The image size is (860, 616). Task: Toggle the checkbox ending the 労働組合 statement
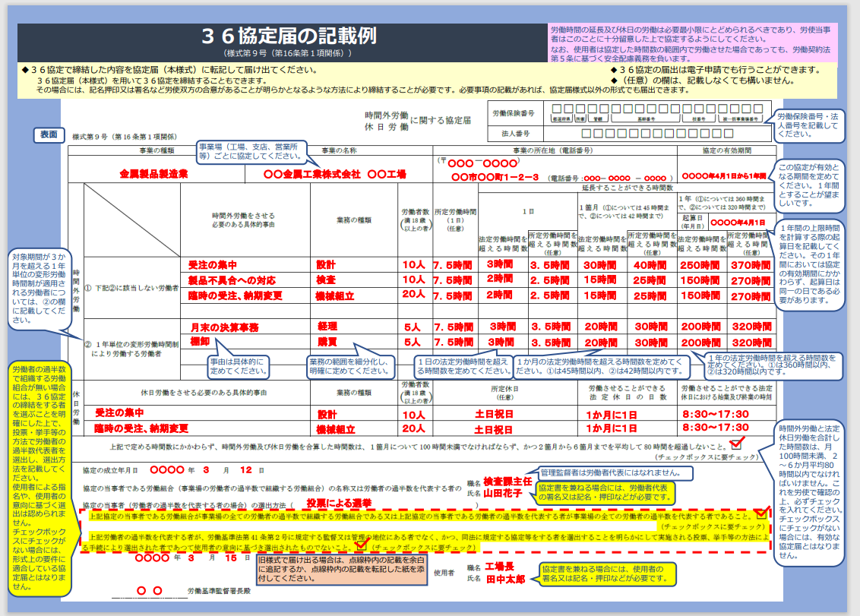point(760,514)
